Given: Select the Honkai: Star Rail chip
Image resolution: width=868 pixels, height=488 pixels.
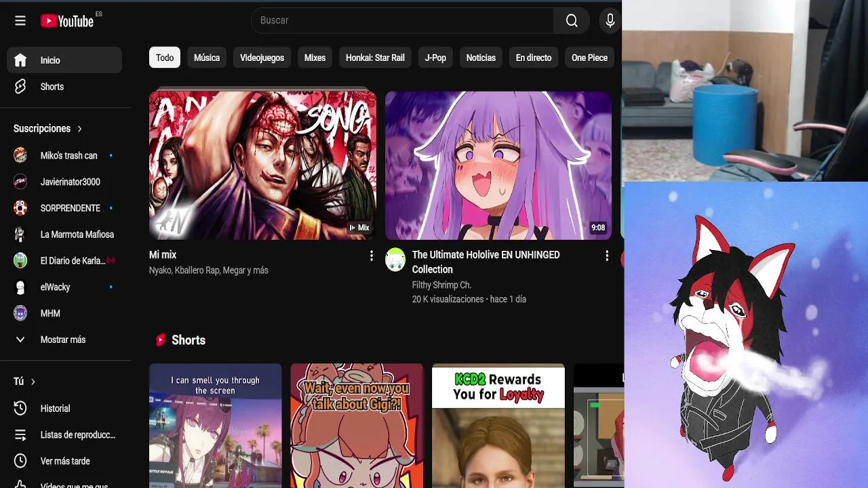Looking at the screenshot, I should (375, 58).
